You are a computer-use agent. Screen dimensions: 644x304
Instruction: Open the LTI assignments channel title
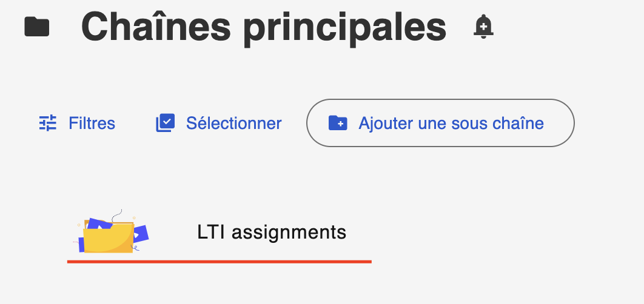272,232
